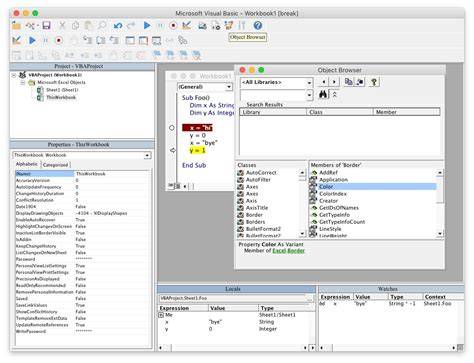Click the Call Stack icon in debug toolbar
Screen dimensions: 474x363
pyautogui.click(x=183, y=41)
